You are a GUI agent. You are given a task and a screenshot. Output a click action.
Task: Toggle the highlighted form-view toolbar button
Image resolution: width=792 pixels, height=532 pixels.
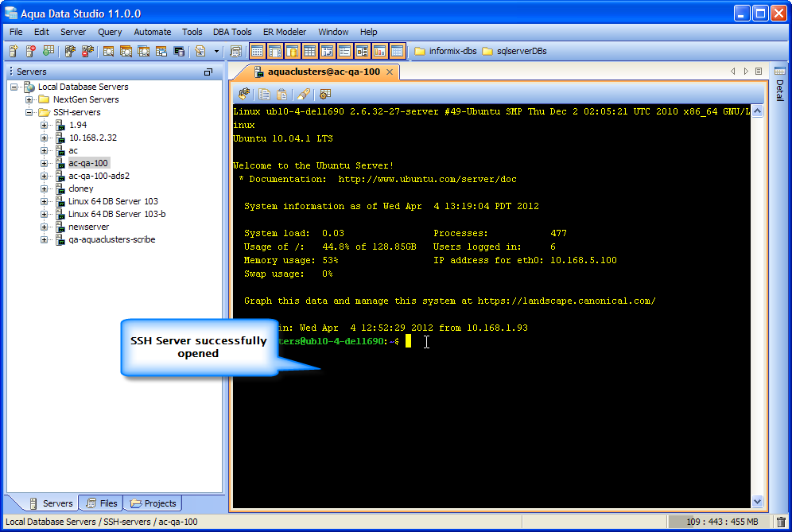pos(344,51)
